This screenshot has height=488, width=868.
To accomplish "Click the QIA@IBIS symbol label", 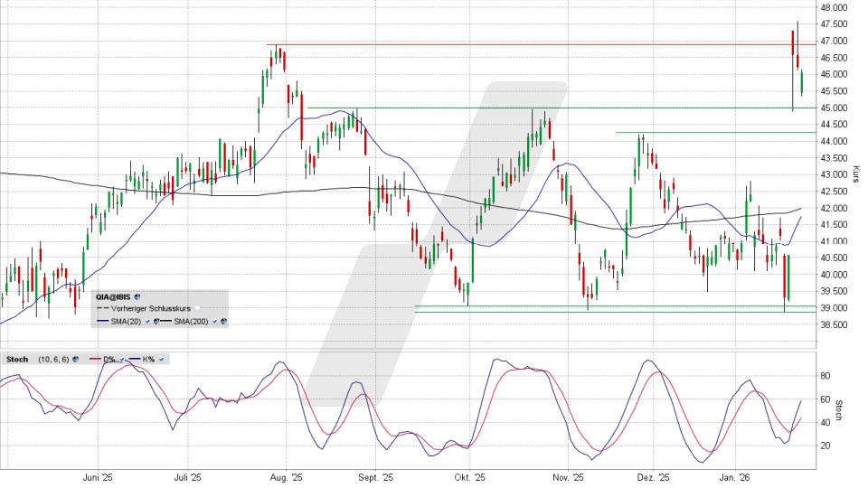I will coord(113,297).
